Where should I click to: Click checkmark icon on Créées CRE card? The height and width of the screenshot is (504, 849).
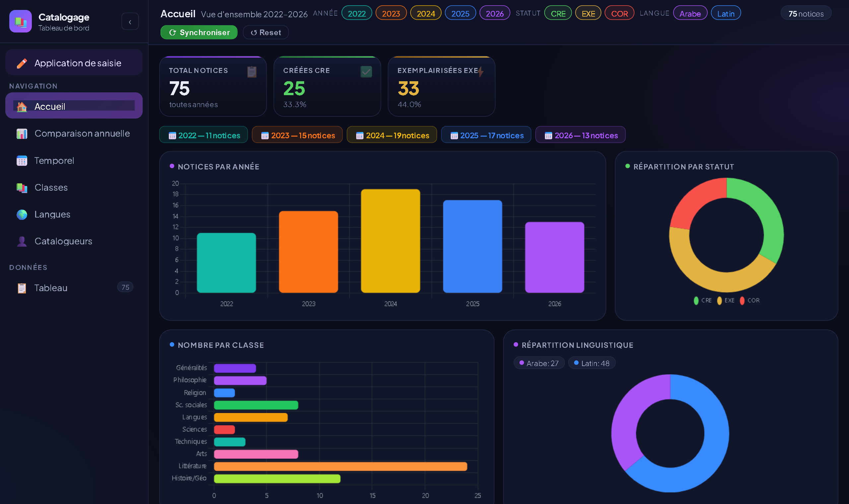pos(366,72)
